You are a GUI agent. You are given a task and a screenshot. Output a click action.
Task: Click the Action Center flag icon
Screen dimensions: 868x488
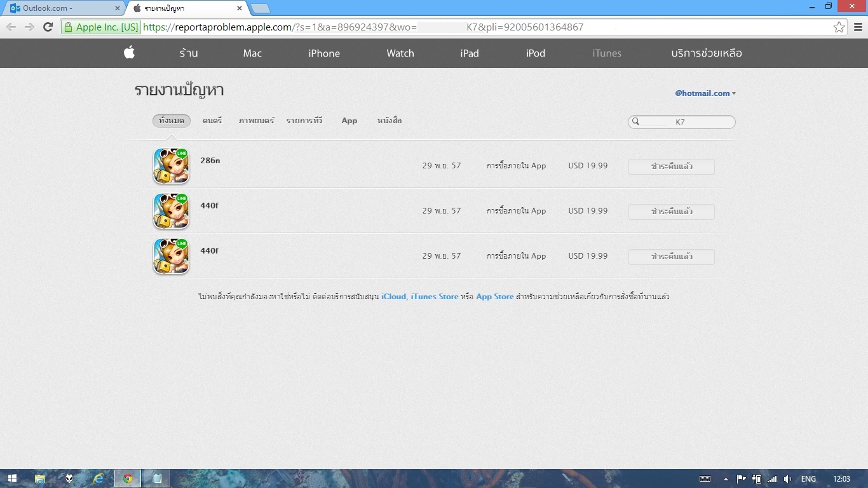pos(741,479)
